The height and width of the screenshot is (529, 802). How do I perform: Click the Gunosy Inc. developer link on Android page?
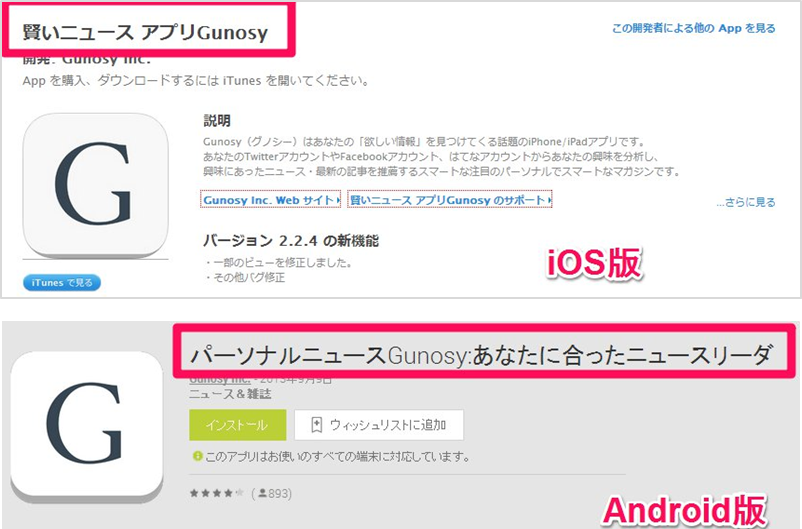coord(220,380)
